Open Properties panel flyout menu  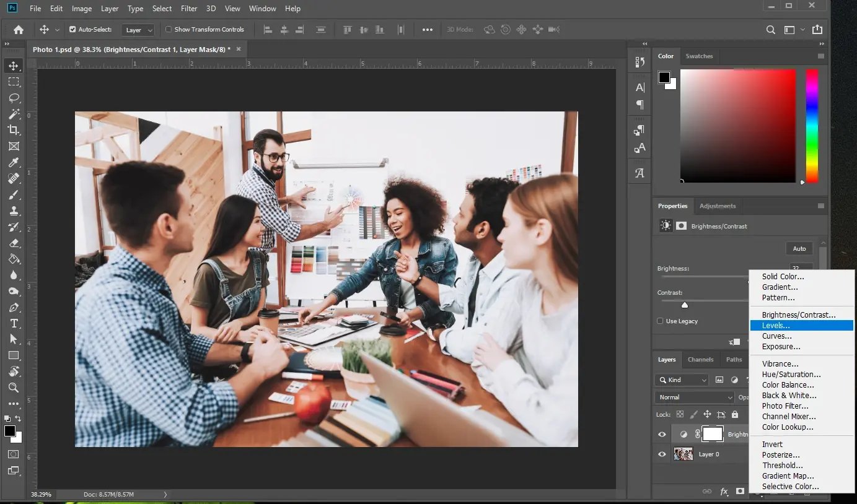tap(820, 206)
